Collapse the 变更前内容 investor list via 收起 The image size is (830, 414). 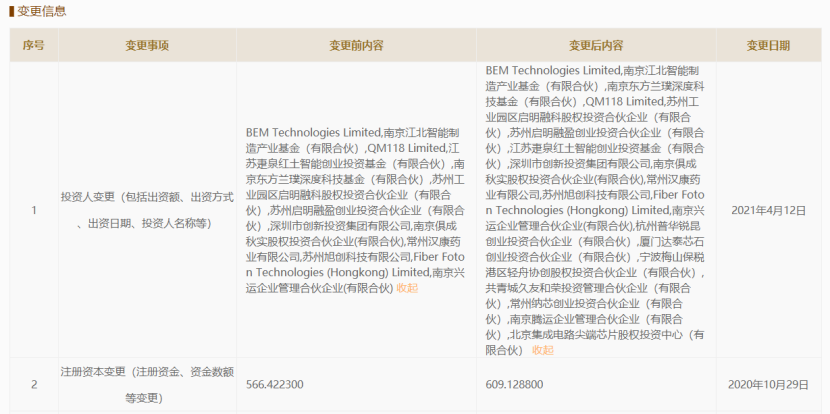407,288
